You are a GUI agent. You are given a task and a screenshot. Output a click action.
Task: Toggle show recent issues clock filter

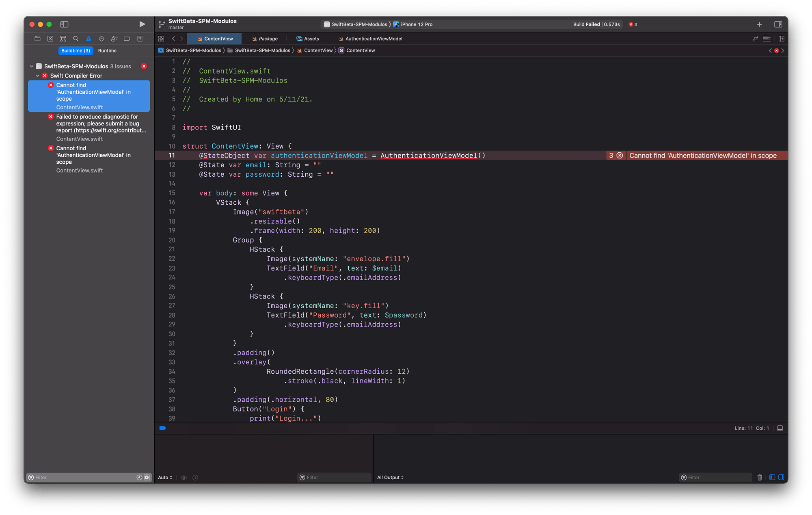(139, 477)
